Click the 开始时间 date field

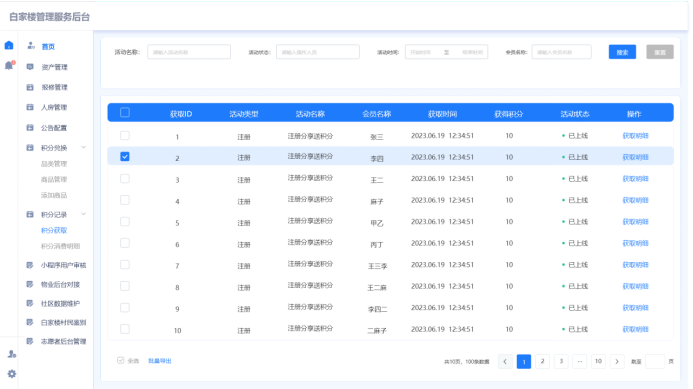pos(421,52)
